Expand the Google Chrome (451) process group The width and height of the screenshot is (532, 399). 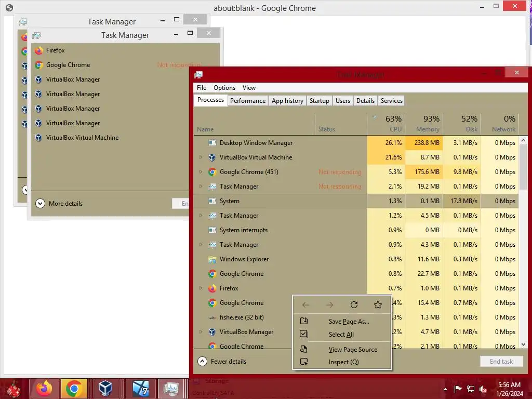(201, 172)
